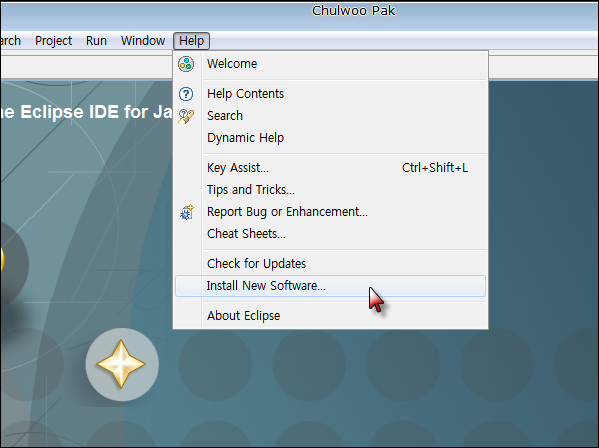Open Tips and Tricks...
The image size is (599, 448).
tap(330, 190)
